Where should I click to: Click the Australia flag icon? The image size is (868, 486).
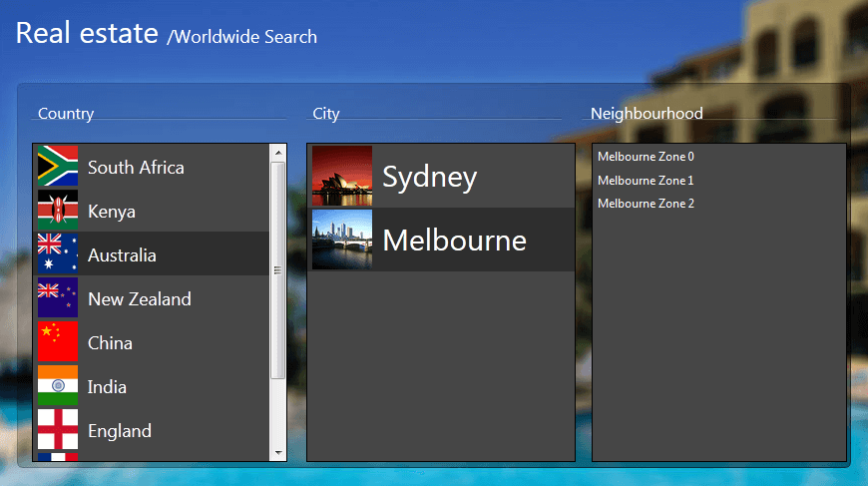tap(57, 254)
